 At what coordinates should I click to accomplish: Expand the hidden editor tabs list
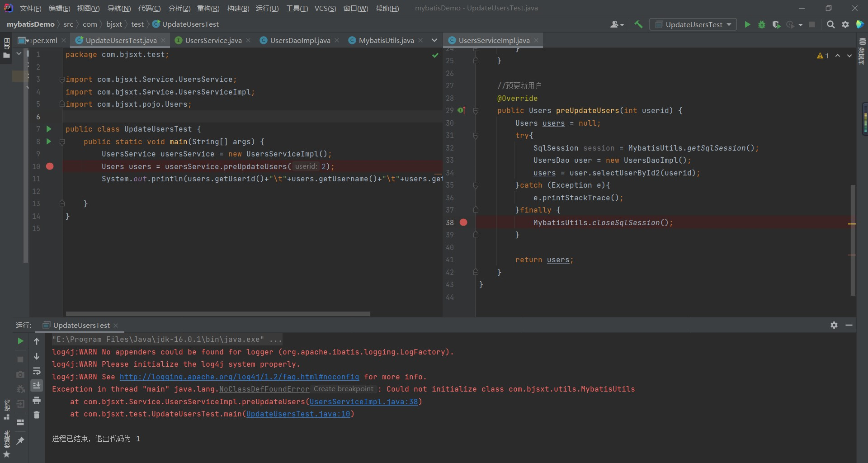pos(434,40)
